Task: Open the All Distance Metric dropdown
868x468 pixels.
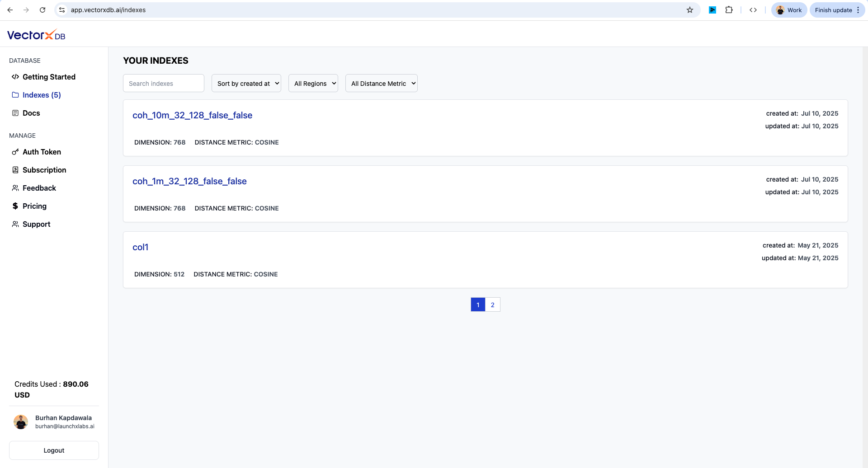Action: [382, 83]
